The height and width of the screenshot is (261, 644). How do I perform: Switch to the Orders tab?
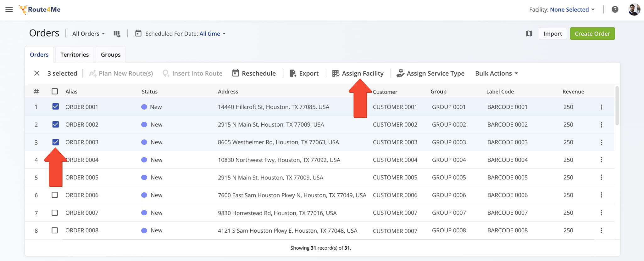39,54
